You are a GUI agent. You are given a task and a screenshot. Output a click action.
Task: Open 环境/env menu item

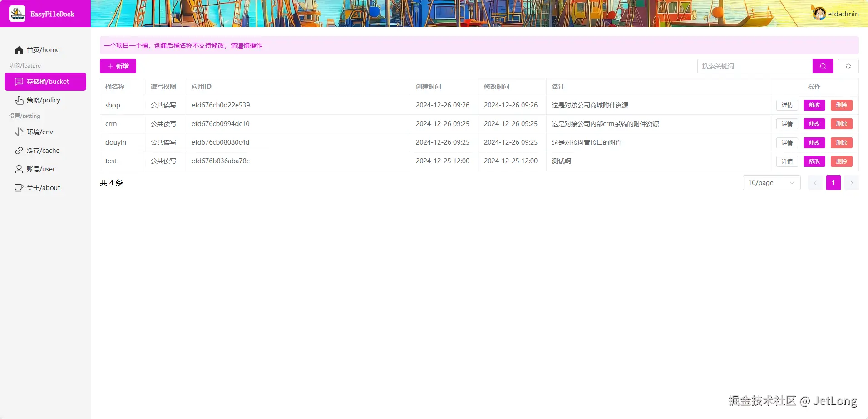pos(45,132)
